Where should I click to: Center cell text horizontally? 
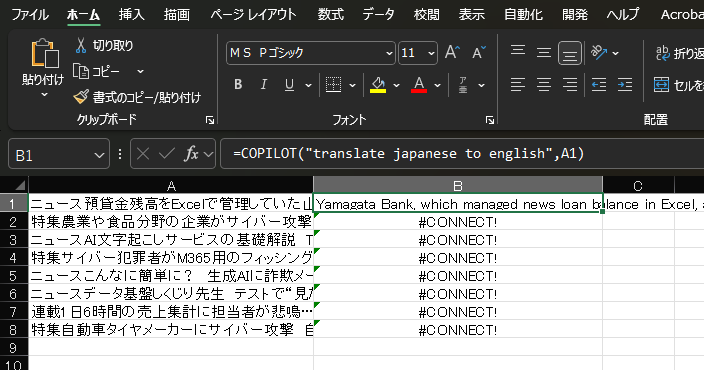[x=544, y=84]
